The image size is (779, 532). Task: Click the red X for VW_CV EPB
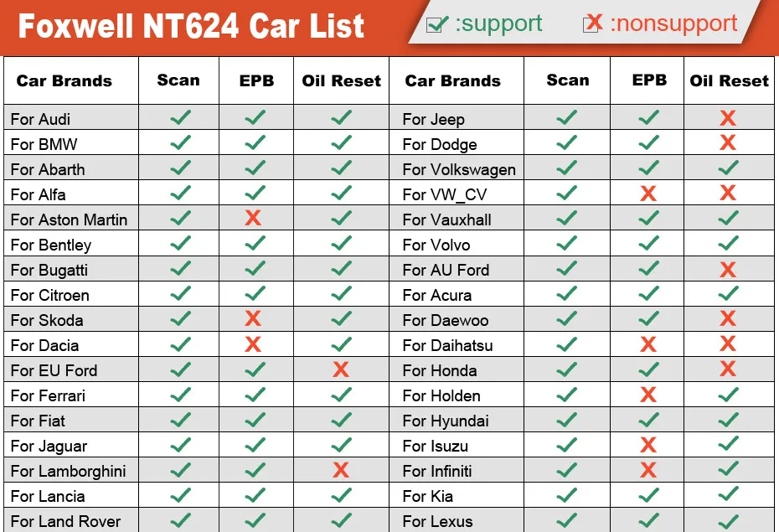pyautogui.click(x=648, y=194)
